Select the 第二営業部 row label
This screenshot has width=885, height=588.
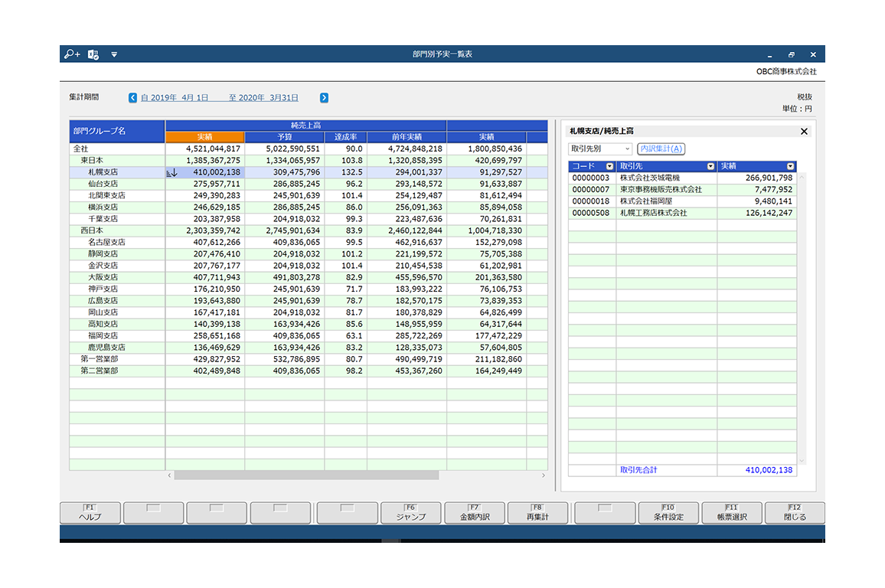click(x=100, y=371)
